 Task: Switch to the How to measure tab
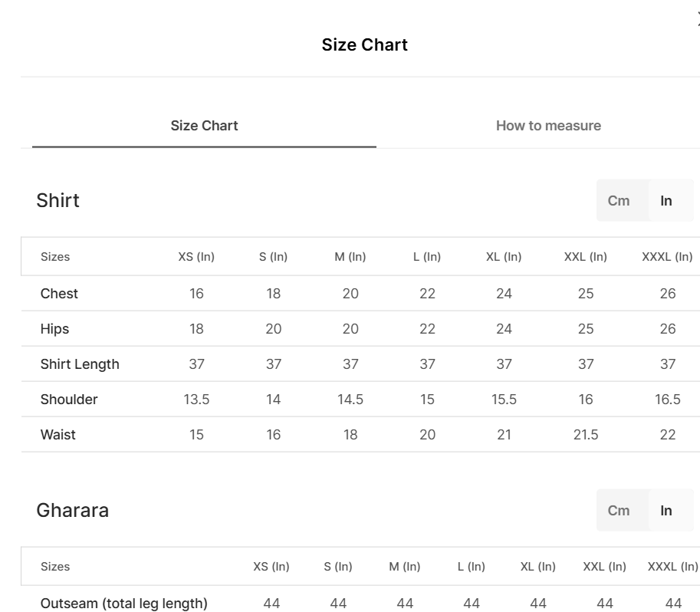[548, 126]
